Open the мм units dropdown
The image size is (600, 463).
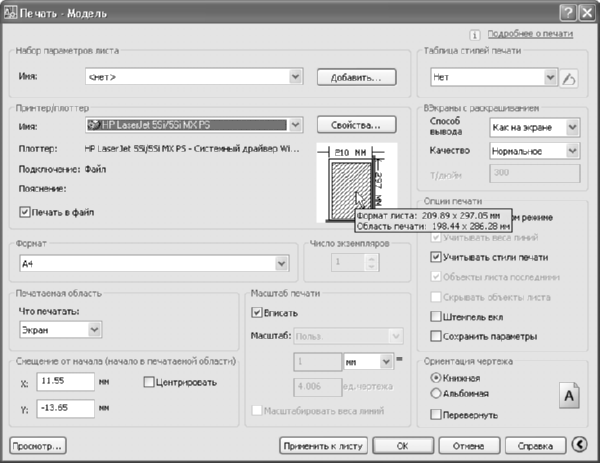click(x=369, y=362)
